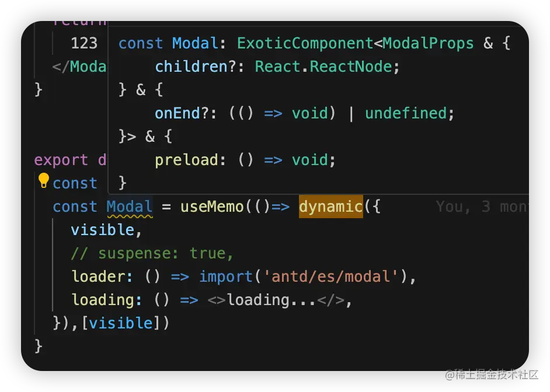Click the highlighted 'dynamic' function call
The height and width of the screenshot is (392, 550).
331,206
